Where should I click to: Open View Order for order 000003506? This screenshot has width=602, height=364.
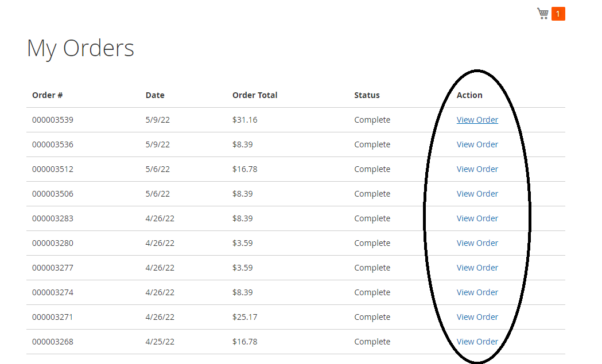point(477,194)
